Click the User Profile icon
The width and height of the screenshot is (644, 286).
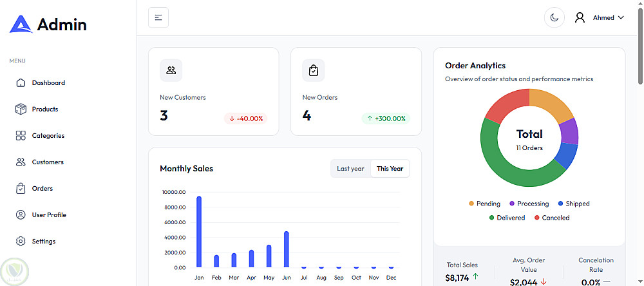click(x=21, y=215)
